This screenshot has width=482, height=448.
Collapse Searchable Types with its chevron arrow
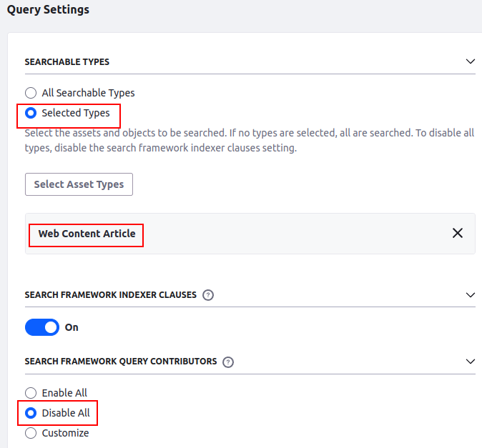pos(470,62)
